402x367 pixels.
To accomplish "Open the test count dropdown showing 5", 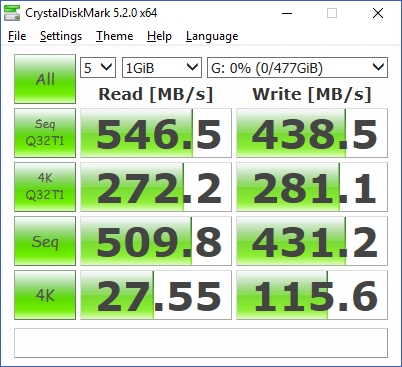I will pos(98,68).
